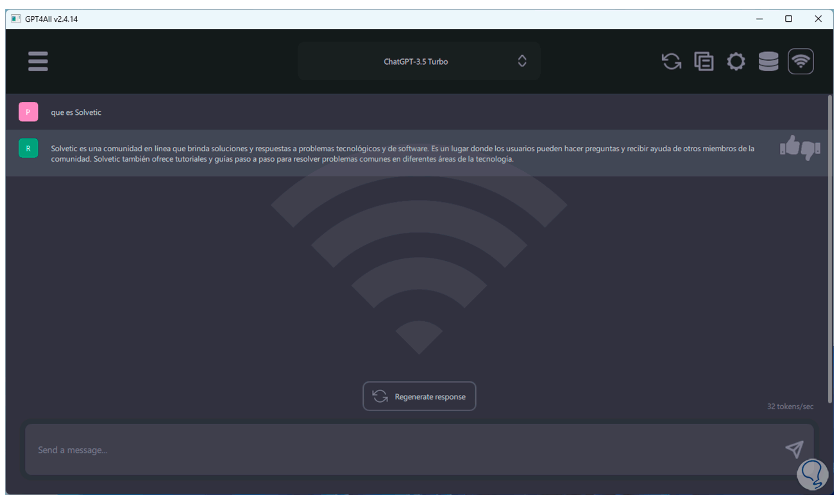
Task: Click the chat vertical scrollbar
Action: [831, 249]
